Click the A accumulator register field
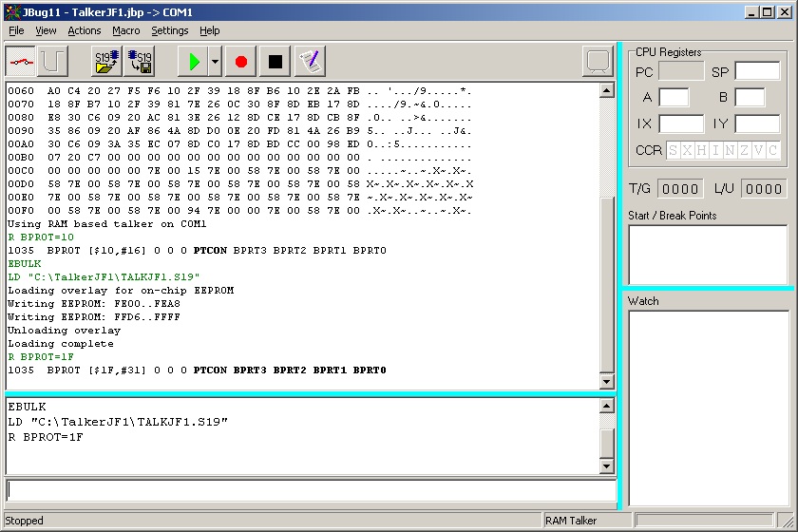 pyautogui.click(x=674, y=97)
